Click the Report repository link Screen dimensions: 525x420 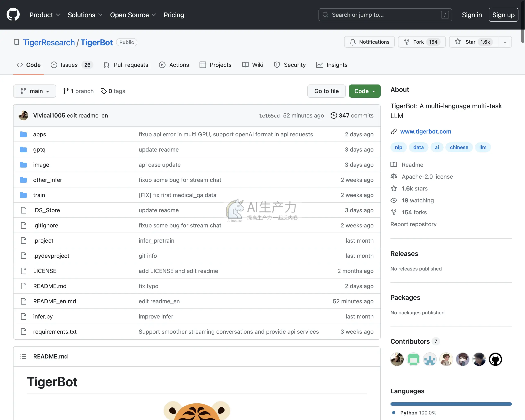[413, 224]
